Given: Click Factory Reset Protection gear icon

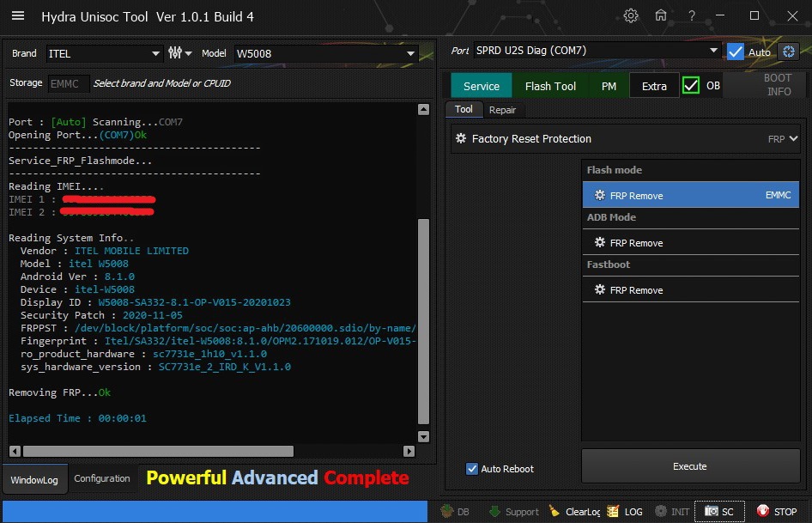Looking at the screenshot, I should (x=460, y=138).
